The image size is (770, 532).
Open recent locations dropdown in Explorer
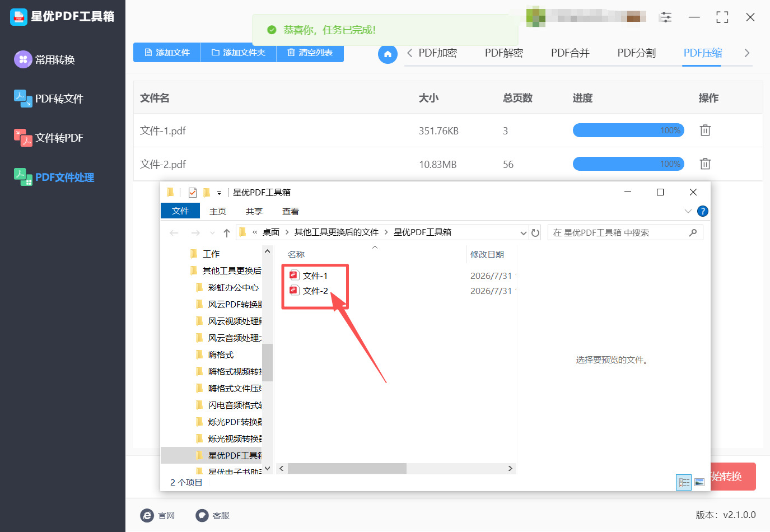coord(212,233)
